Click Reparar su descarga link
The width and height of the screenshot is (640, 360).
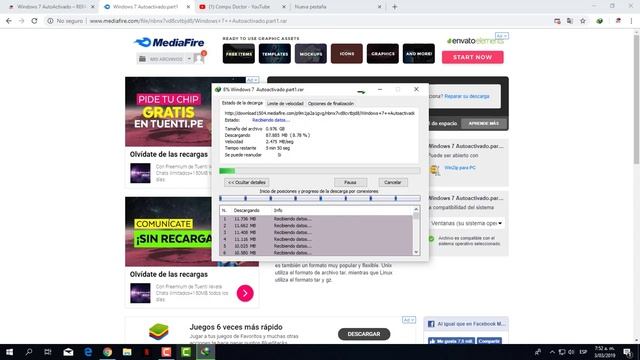click(x=467, y=96)
